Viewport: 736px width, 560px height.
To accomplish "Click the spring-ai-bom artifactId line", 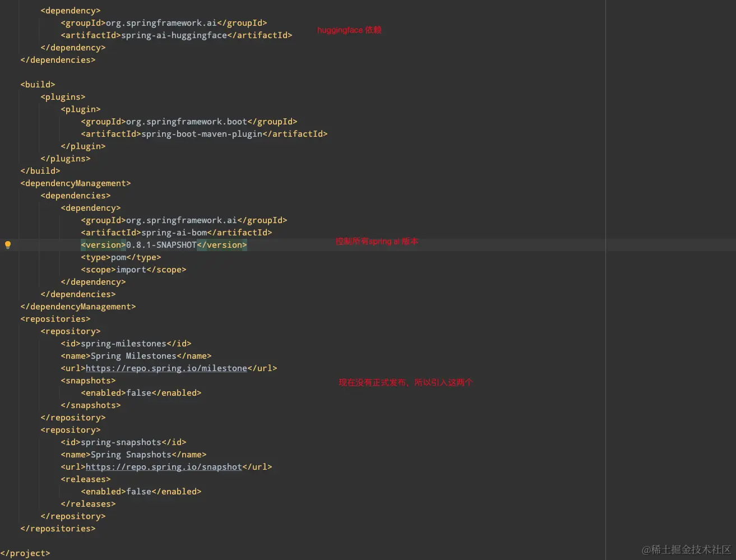I will [x=177, y=233].
